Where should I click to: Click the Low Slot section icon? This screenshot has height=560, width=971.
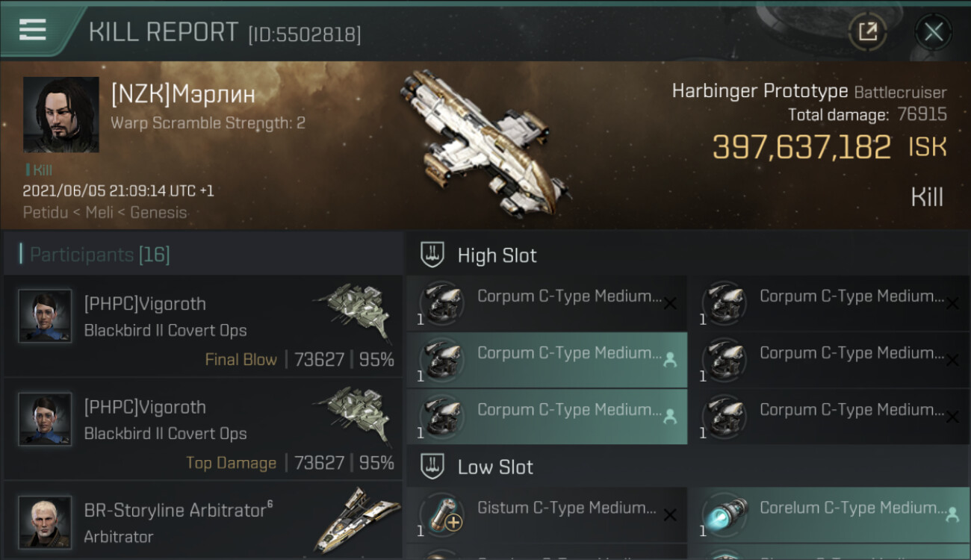(432, 467)
